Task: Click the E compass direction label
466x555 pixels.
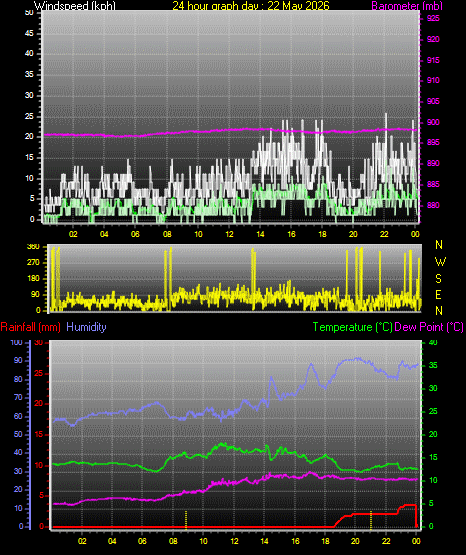Action: pyautogui.click(x=438, y=295)
